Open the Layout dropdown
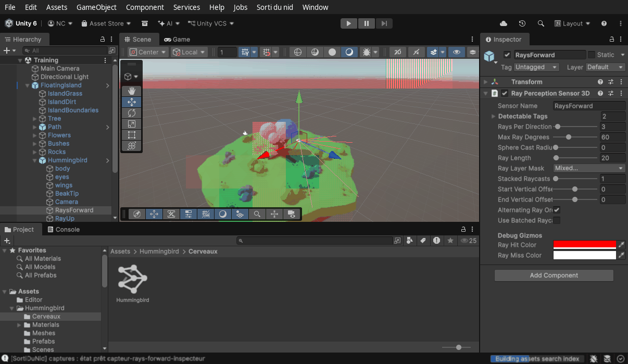 pyautogui.click(x=572, y=23)
